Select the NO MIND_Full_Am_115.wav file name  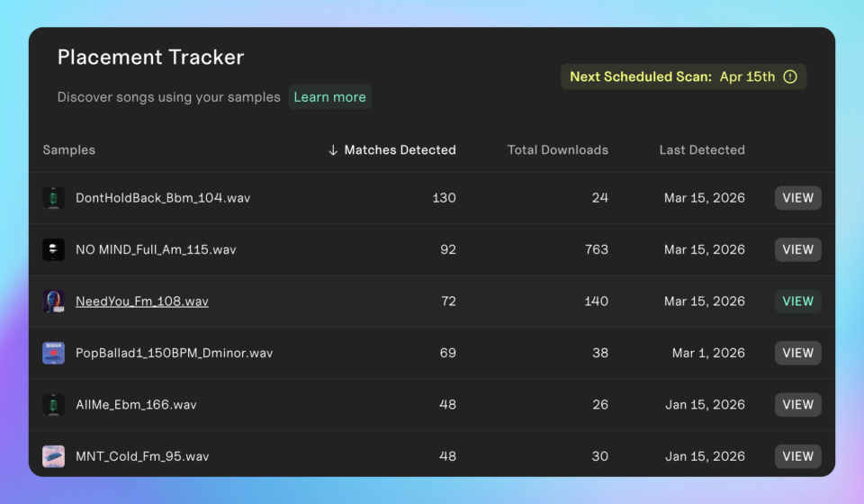coord(156,249)
